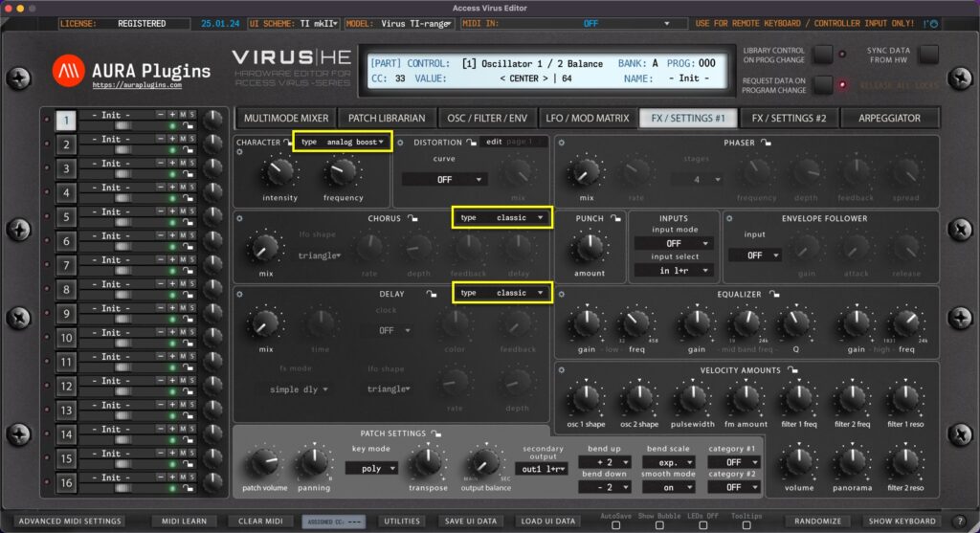Screen dimensions: 980x533
Task: Switch to FX / Settings #2 tab
Action: pyautogui.click(x=789, y=118)
